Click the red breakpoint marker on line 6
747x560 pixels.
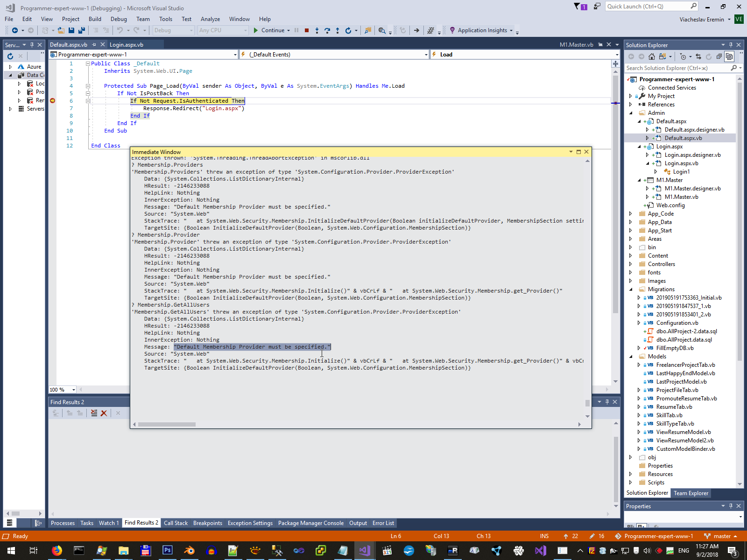pos(53,101)
